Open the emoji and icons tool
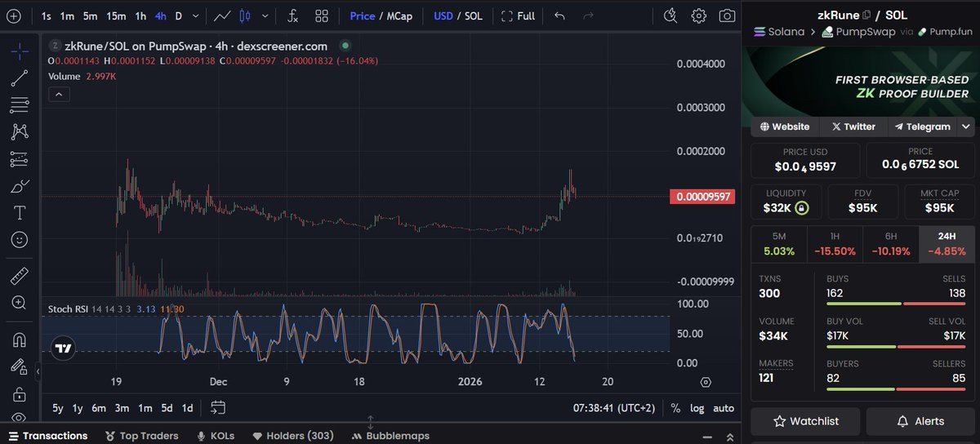The width and height of the screenshot is (980, 444). pos(20,240)
